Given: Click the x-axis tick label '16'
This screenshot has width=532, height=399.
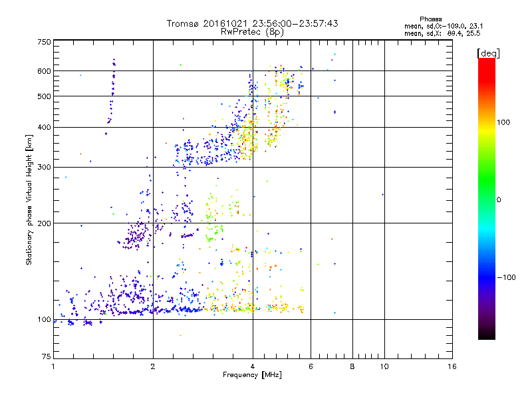Looking at the screenshot, I should [452, 366].
